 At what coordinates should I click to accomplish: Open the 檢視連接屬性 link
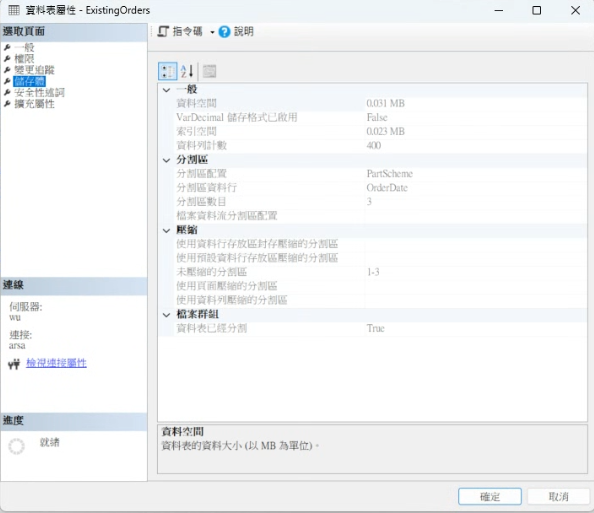click(56, 363)
